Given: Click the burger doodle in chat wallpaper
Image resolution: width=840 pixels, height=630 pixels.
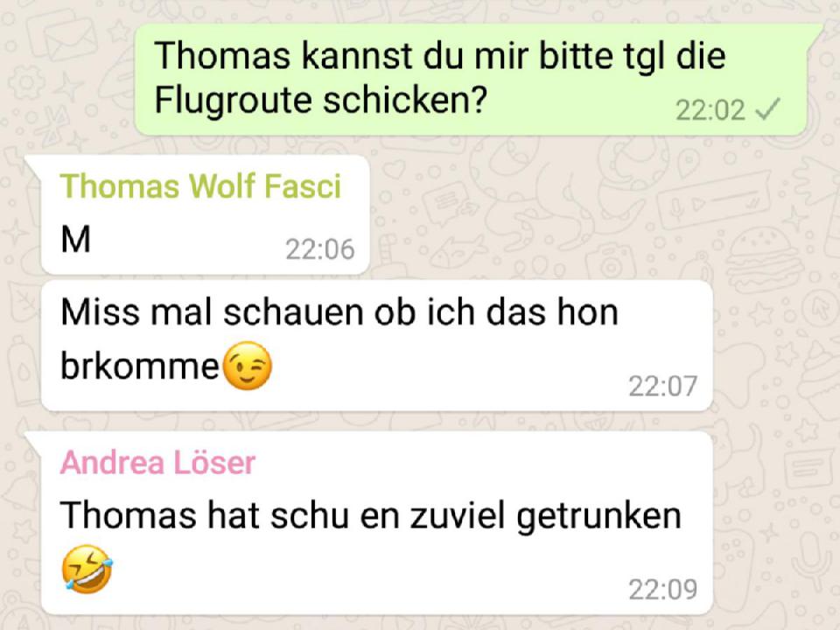Looking at the screenshot, I should coord(762,259).
